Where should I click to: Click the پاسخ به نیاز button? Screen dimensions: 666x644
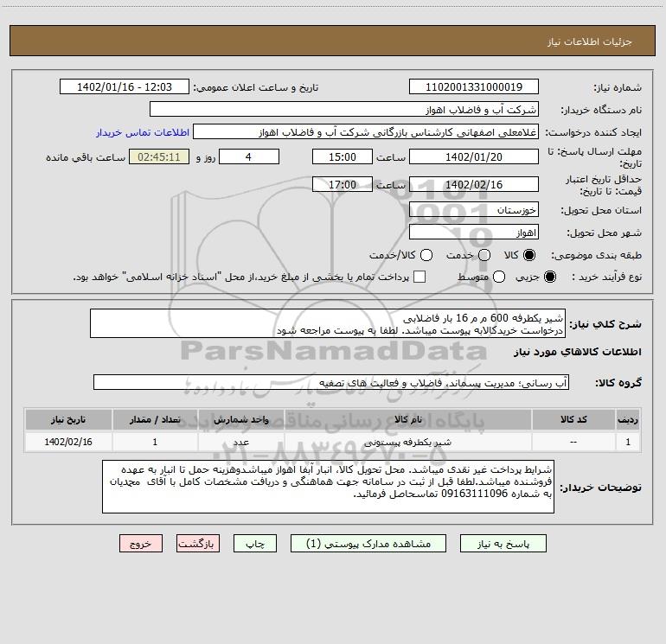click(503, 544)
